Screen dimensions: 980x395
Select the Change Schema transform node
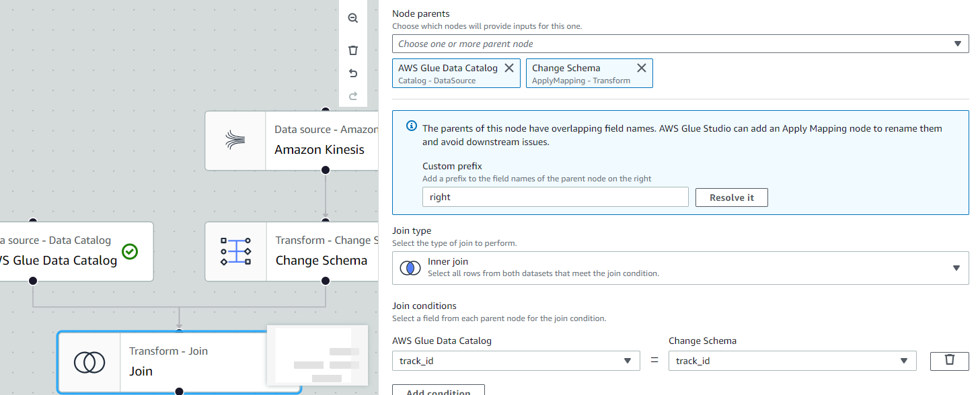(x=291, y=251)
